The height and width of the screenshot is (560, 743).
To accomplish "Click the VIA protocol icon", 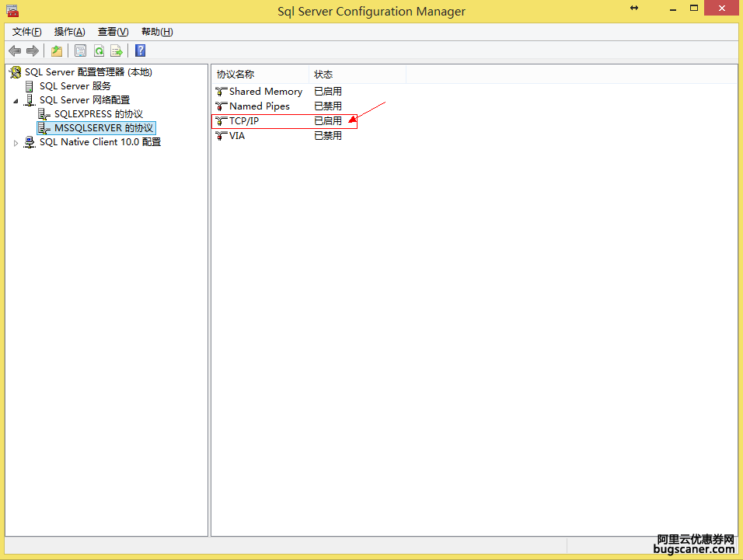I will [222, 135].
